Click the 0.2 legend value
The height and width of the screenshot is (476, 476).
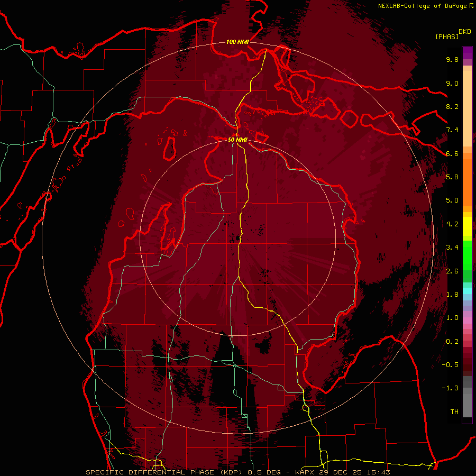coord(452,342)
